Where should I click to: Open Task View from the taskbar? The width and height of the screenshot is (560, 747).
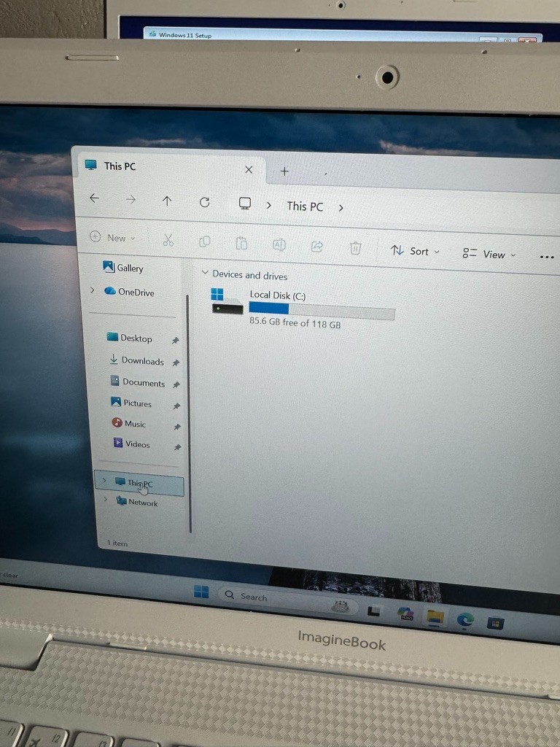point(374,611)
